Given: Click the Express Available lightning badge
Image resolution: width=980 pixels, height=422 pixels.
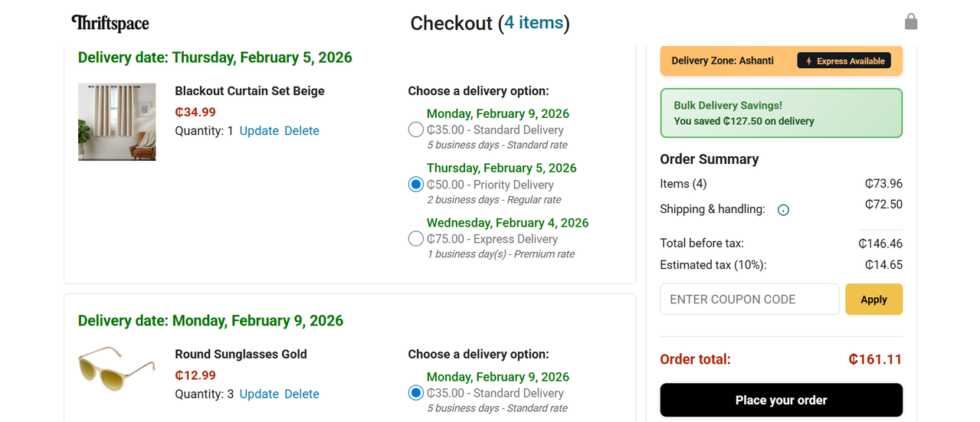Looking at the screenshot, I should [844, 61].
